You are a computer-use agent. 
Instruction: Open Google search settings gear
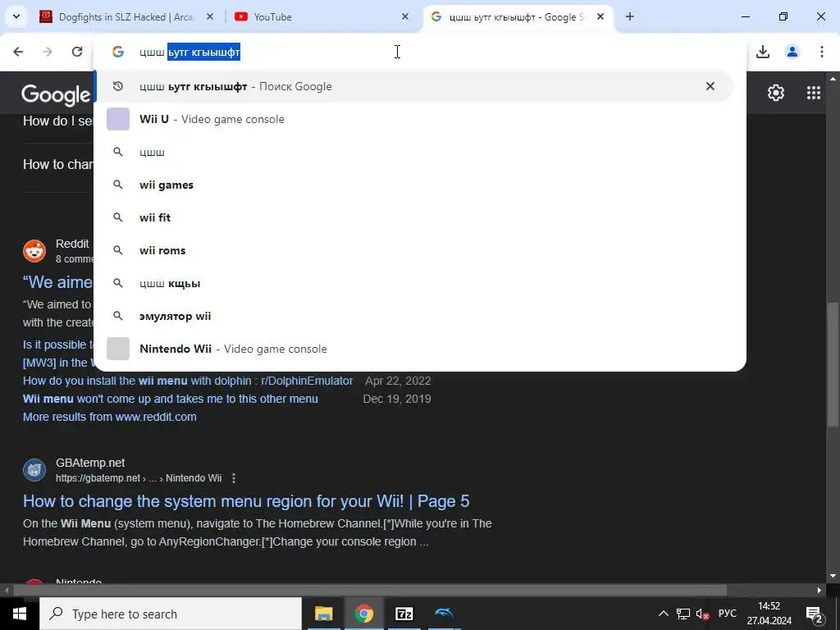776,93
